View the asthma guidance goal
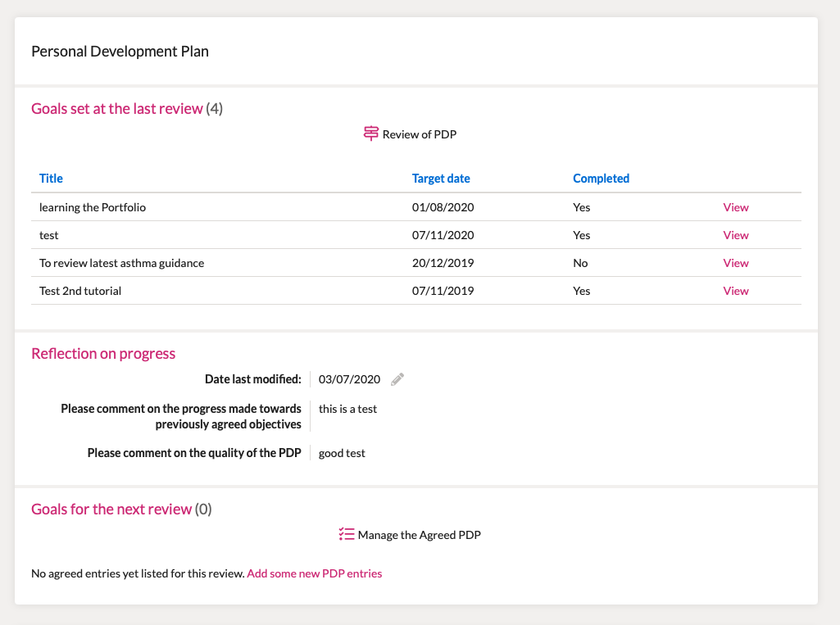 736,263
